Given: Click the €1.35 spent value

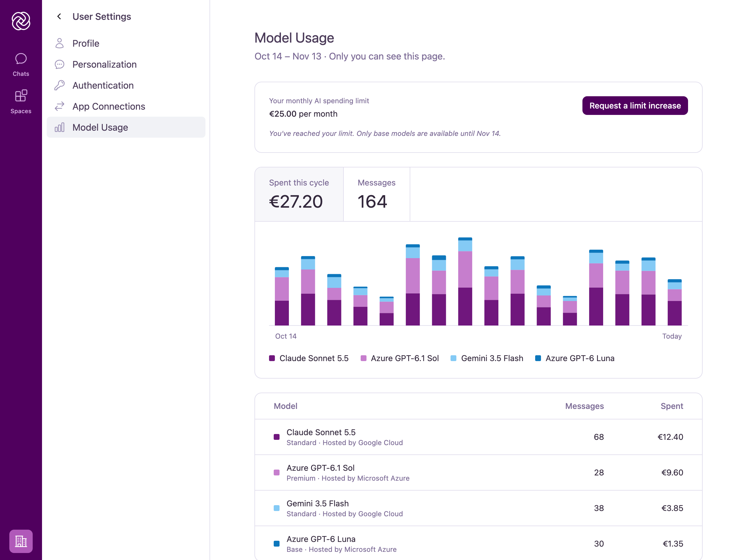Looking at the screenshot, I should [x=673, y=544].
